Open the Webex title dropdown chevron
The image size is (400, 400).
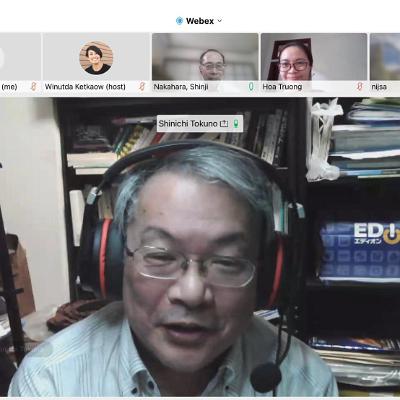coord(219,21)
